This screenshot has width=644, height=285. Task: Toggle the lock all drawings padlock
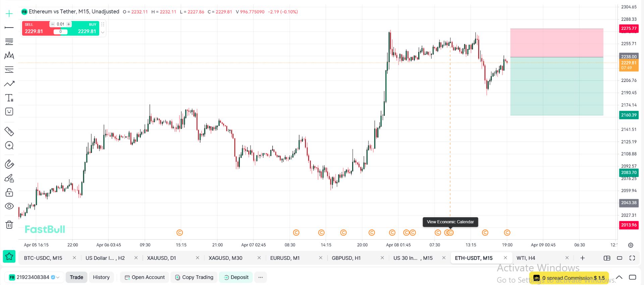(9, 192)
